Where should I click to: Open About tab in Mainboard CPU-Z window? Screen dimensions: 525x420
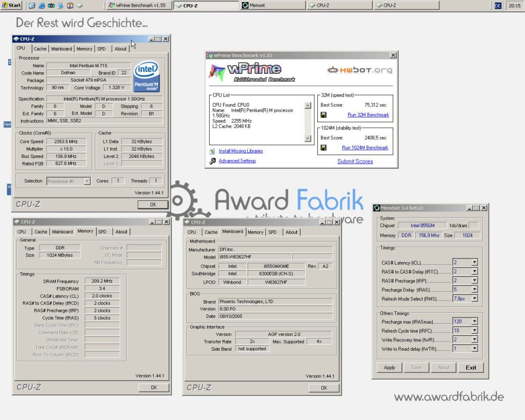pyautogui.click(x=291, y=232)
